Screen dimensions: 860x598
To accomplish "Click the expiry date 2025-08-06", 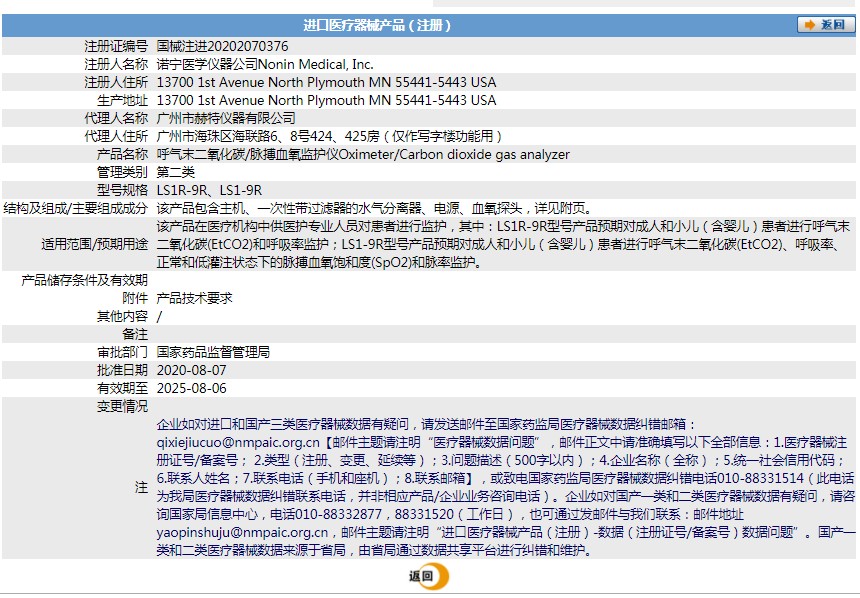I will [x=191, y=388].
